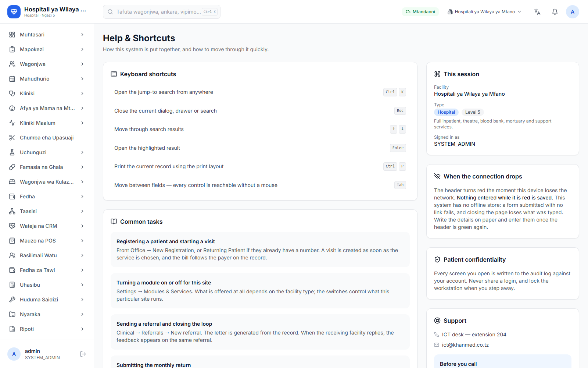
Task: Click the Mahudhurio calendar icon
Action: (x=12, y=79)
